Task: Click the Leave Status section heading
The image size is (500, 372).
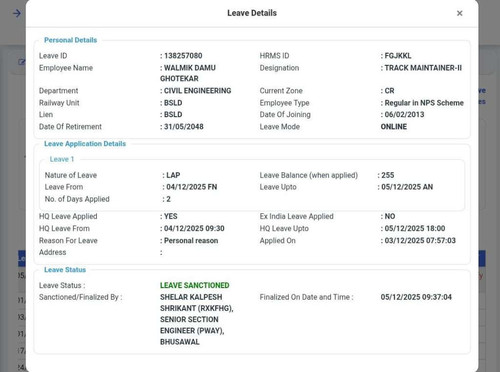Action: pyautogui.click(x=65, y=270)
